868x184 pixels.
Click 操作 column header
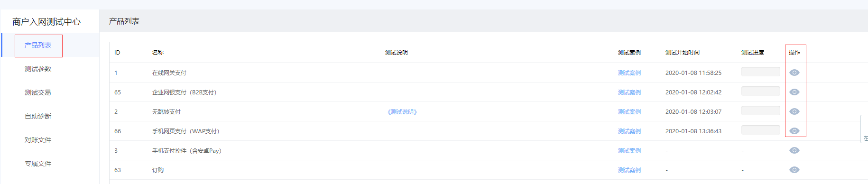click(794, 53)
